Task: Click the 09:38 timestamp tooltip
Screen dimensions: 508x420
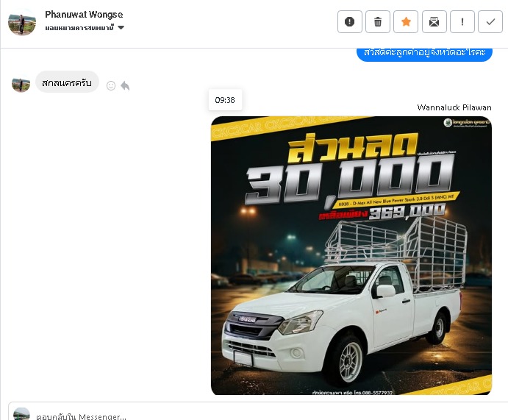Action: tap(225, 100)
